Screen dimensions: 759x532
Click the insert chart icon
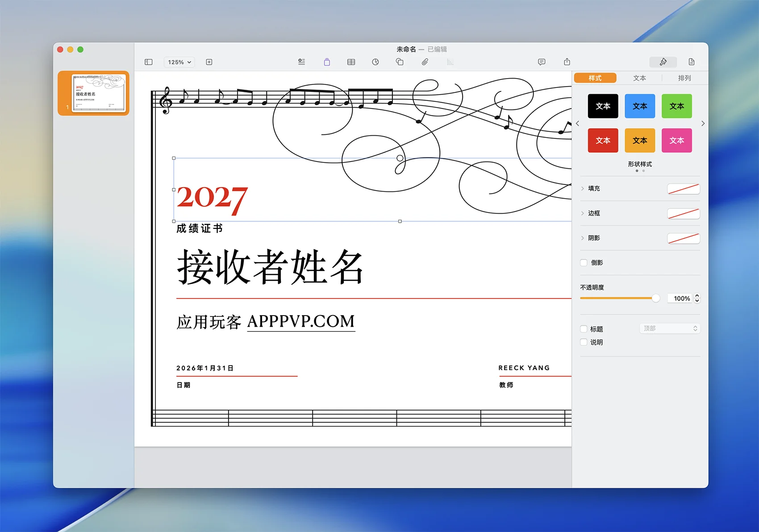coord(375,62)
